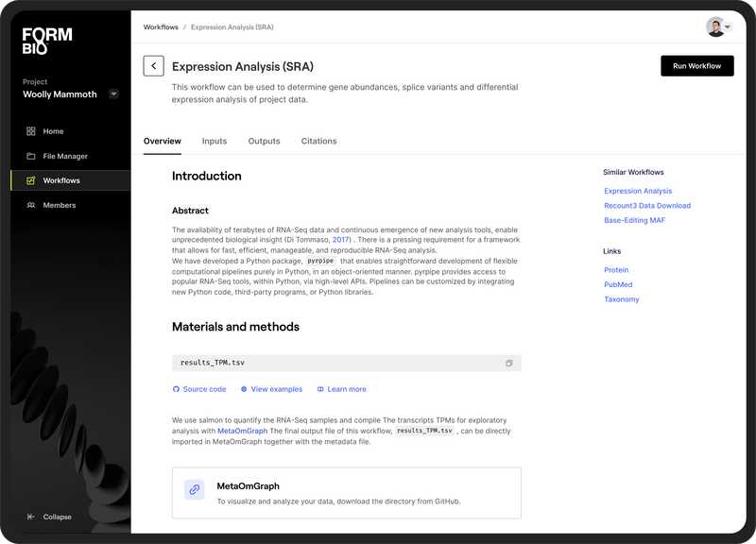Screen dimensions: 756x544
Task: Select the Outputs tab
Action: pos(264,140)
